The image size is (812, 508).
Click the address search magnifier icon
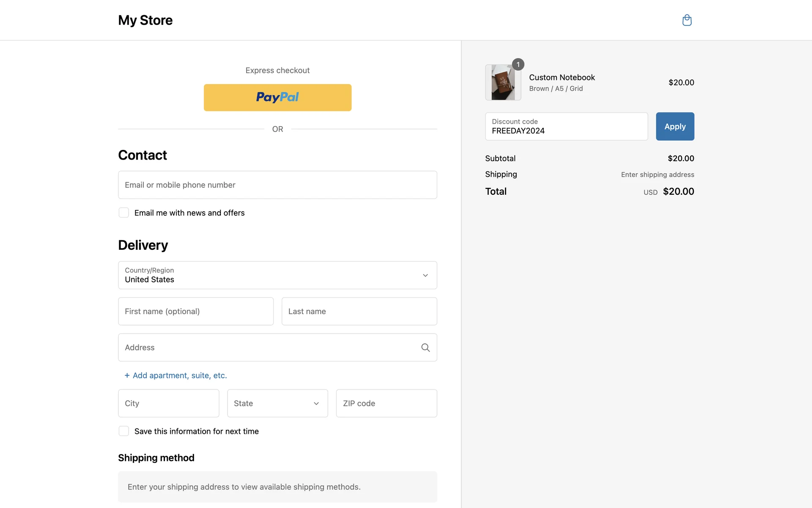425,348
